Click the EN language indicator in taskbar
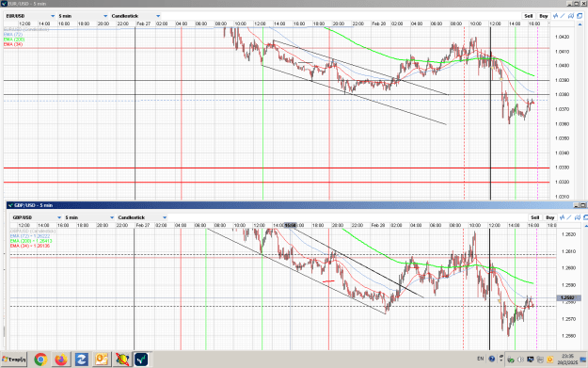 coord(481,359)
